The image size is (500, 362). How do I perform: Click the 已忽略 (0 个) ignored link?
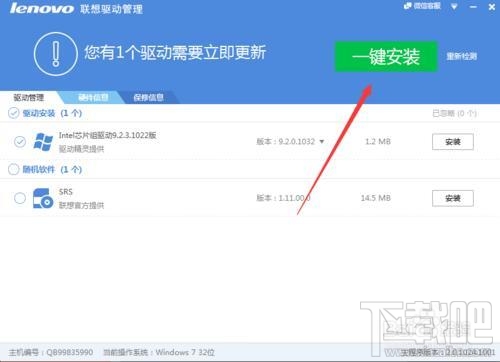coord(454,114)
